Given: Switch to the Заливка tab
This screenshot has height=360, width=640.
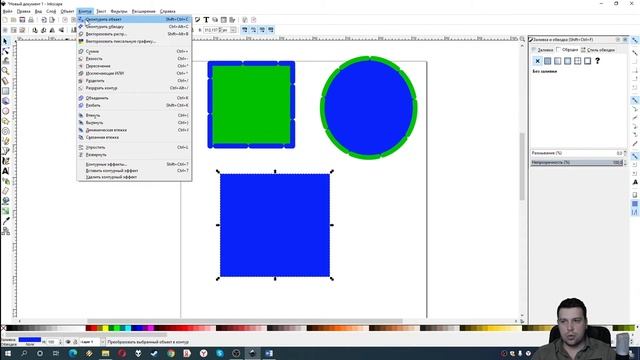Looking at the screenshot, I should pos(542,50).
